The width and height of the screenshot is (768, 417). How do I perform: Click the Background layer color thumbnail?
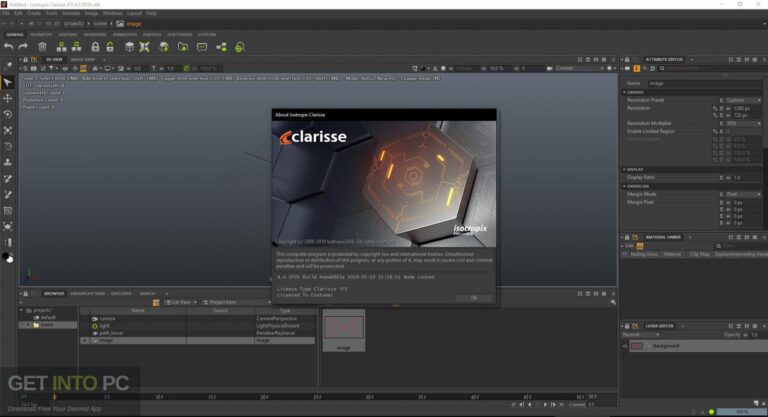pyautogui.click(x=636, y=346)
